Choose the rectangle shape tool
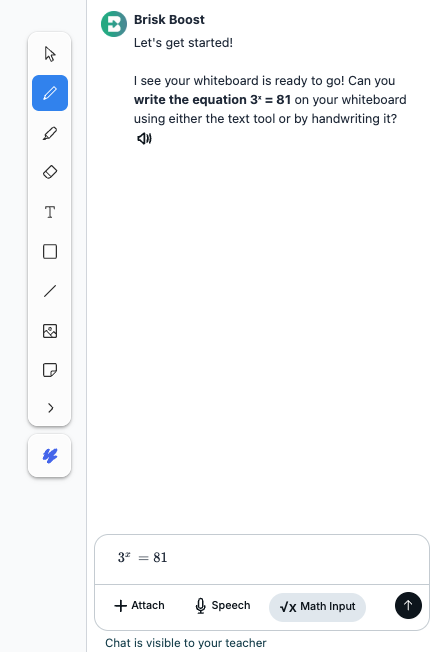This screenshot has height=652, width=434. [x=50, y=252]
